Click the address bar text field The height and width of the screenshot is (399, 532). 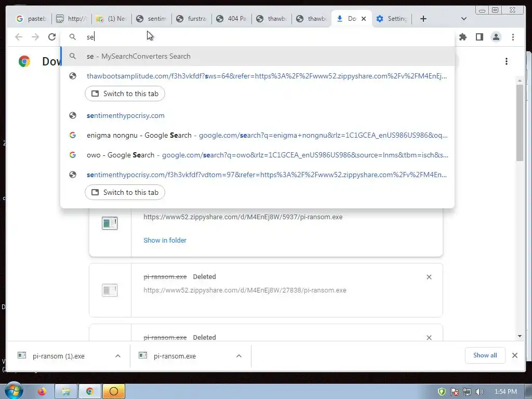258,37
